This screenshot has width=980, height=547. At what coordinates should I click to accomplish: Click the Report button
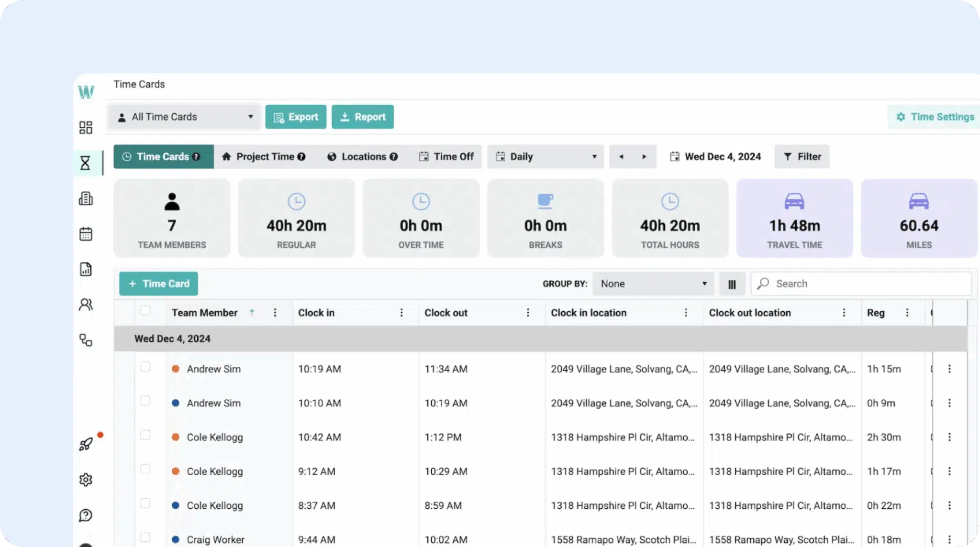coord(363,117)
